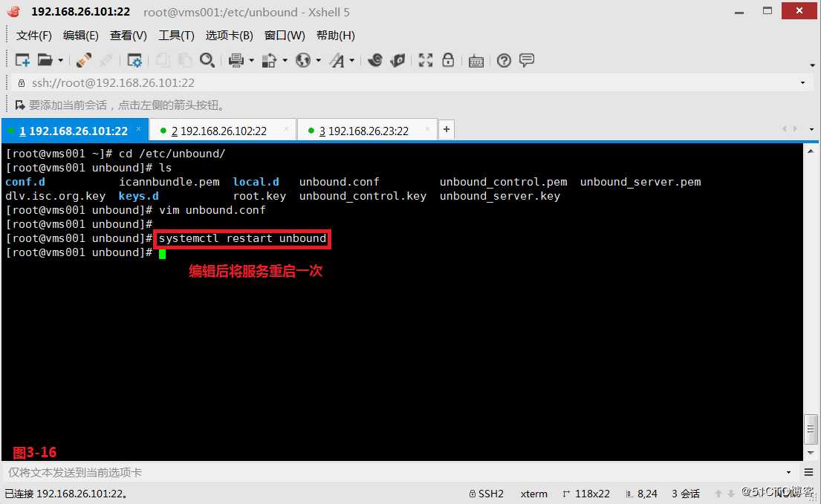Screen dimensions: 821x504
Task: Expand the address bar history dropdown
Action: [802, 83]
